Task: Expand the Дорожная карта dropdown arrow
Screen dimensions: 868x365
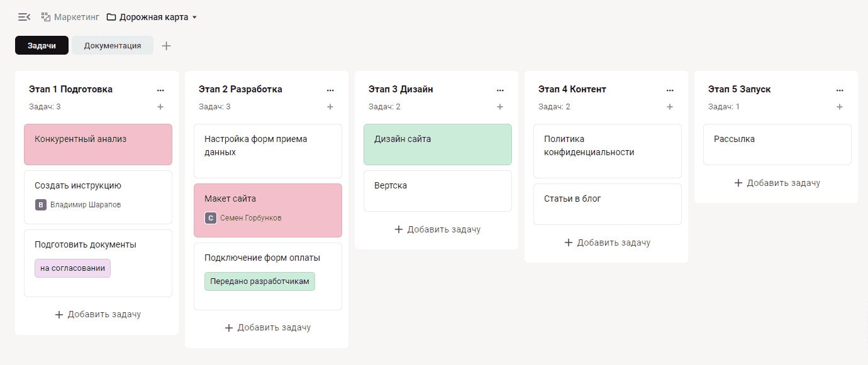Action: (x=195, y=17)
